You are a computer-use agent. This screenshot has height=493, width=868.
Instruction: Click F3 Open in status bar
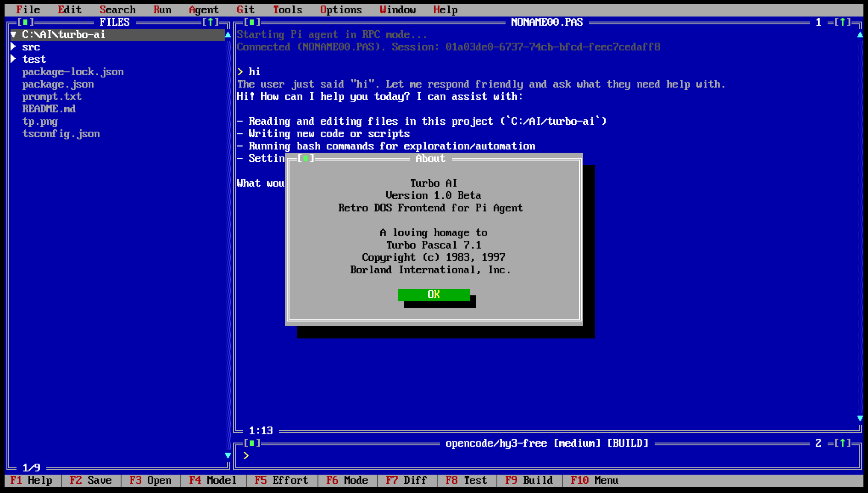[150, 480]
